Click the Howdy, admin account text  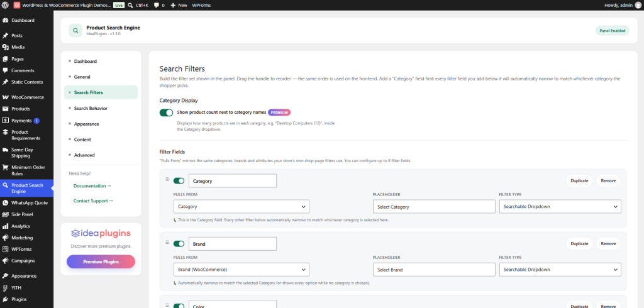619,5
